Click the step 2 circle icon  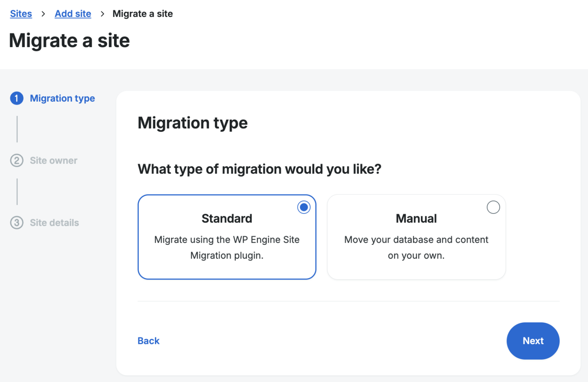click(16, 160)
